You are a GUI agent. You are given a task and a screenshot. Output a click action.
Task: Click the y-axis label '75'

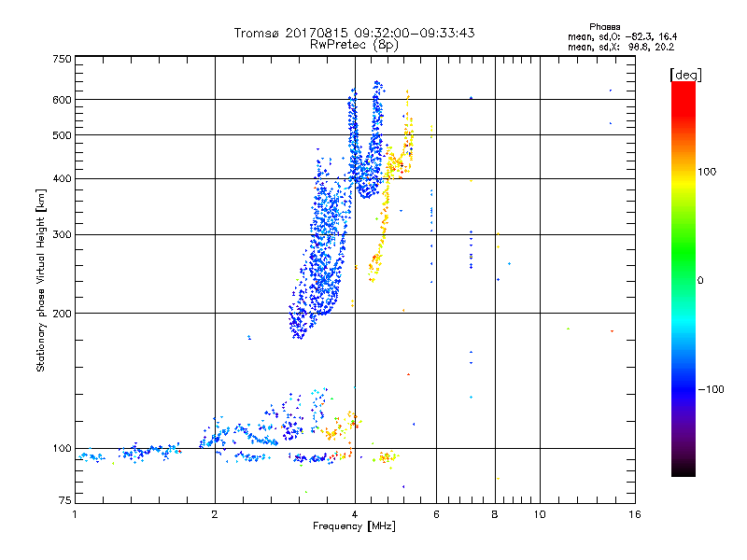click(65, 500)
